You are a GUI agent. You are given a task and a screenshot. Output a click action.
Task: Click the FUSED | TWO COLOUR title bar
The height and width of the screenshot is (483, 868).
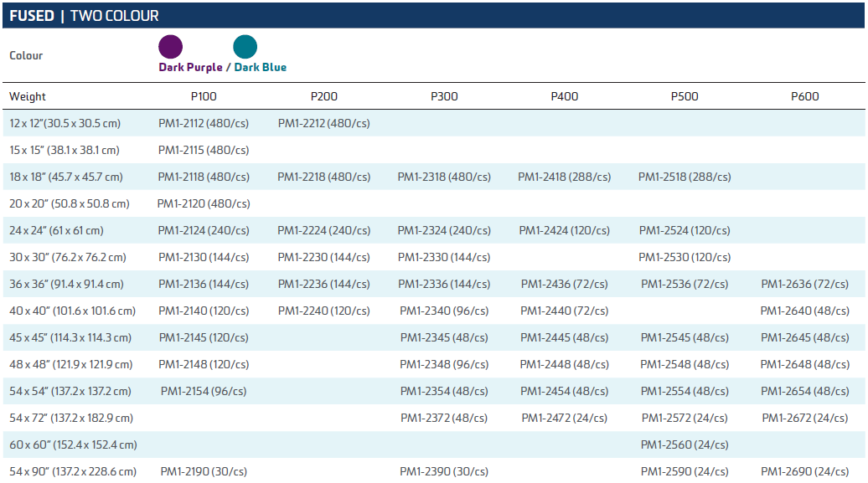84,16
